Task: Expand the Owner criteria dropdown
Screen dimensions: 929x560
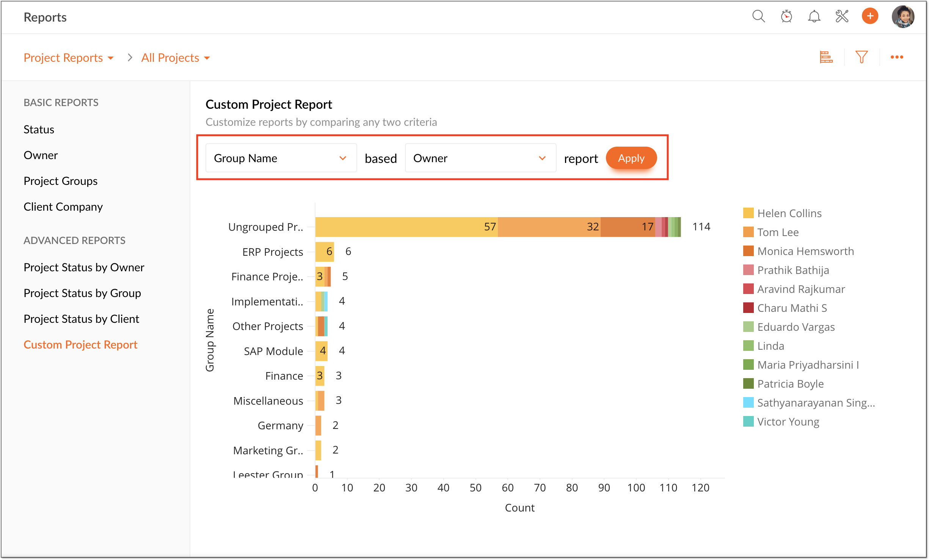Action: pyautogui.click(x=480, y=158)
